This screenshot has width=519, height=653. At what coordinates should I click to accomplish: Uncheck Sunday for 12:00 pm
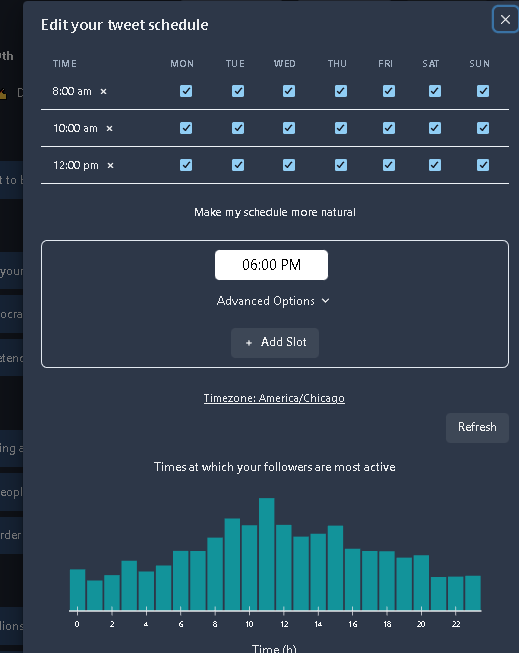(483, 165)
